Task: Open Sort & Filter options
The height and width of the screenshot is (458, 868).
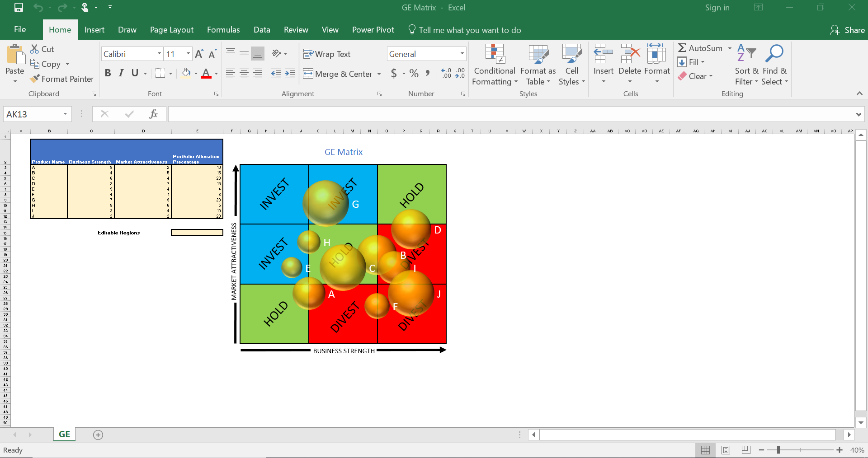Action: (x=745, y=64)
